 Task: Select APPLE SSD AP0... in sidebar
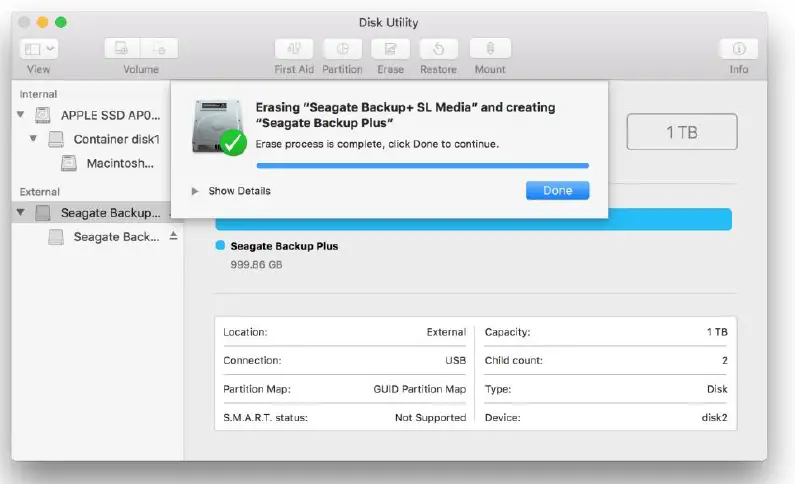[111, 115]
